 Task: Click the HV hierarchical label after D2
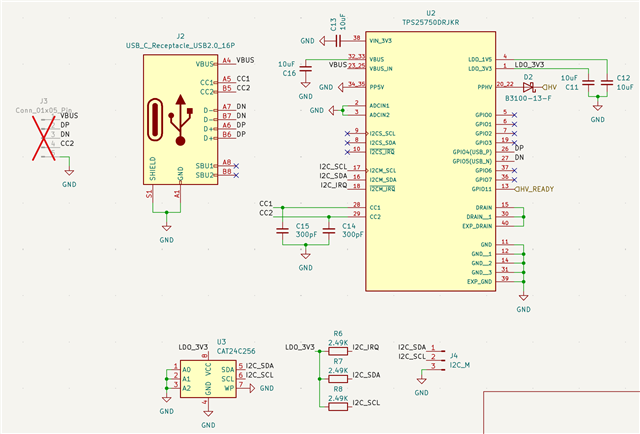point(549,87)
